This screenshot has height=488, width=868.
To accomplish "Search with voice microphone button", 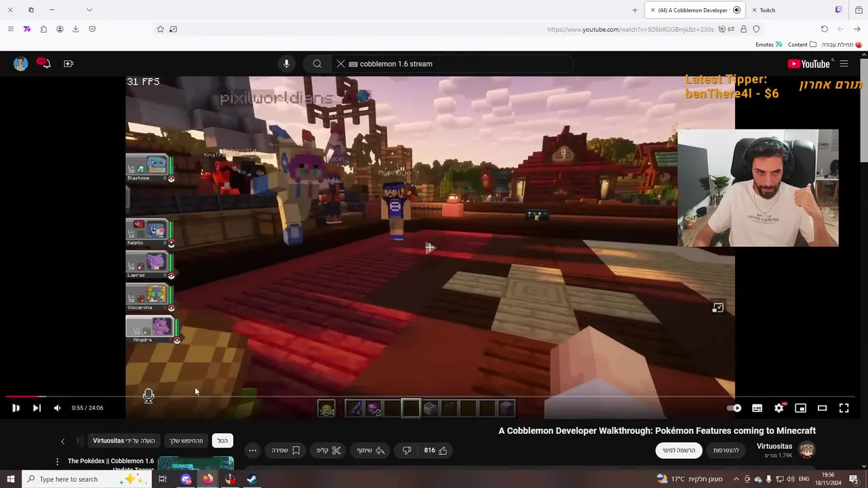I will pos(286,64).
